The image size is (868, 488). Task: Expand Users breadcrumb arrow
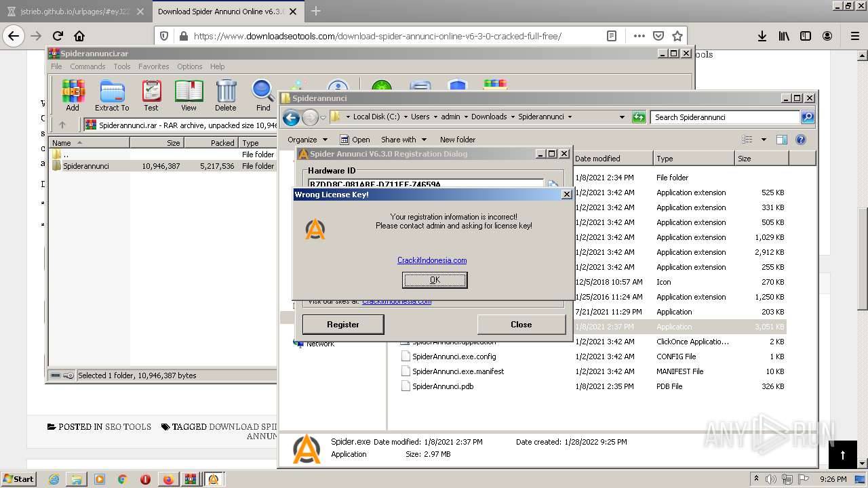pyautogui.click(x=435, y=117)
